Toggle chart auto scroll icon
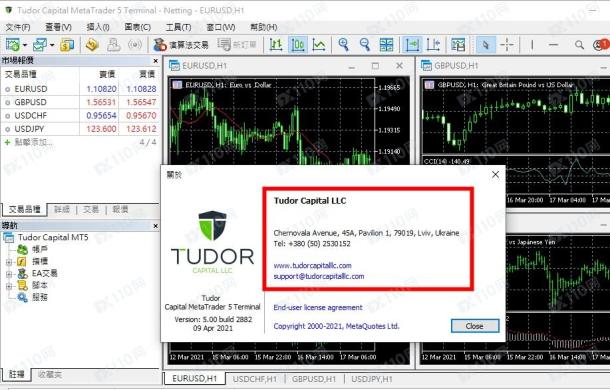This screenshot has width=610, height=390. pyautogui.click(x=412, y=45)
